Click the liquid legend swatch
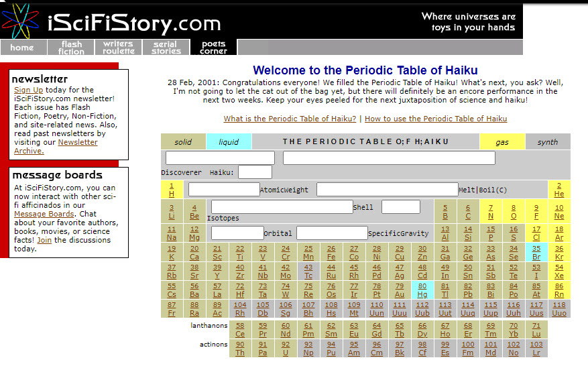Screen dimensions: 588x366 (229, 141)
